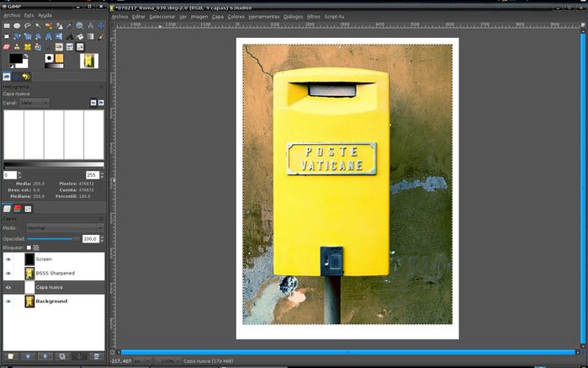Toggle the lock alpha channel checkbox

36,248
